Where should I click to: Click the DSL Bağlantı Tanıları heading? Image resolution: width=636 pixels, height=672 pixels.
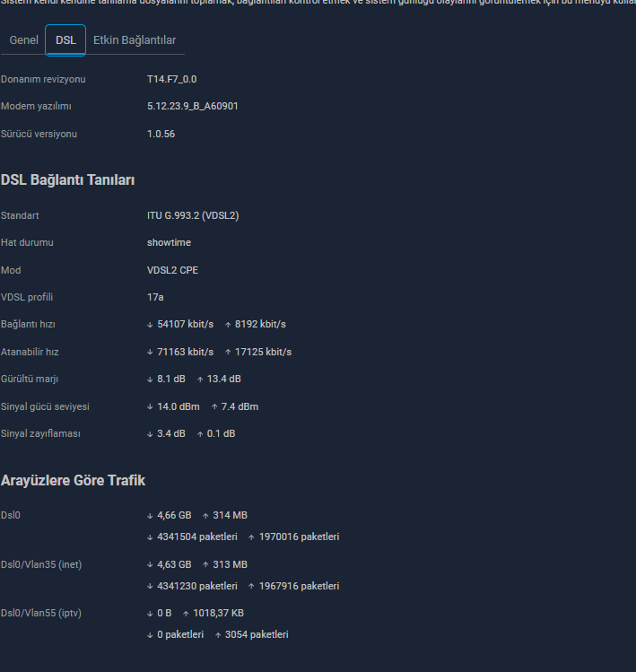pyautogui.click(x=67, y=180)
